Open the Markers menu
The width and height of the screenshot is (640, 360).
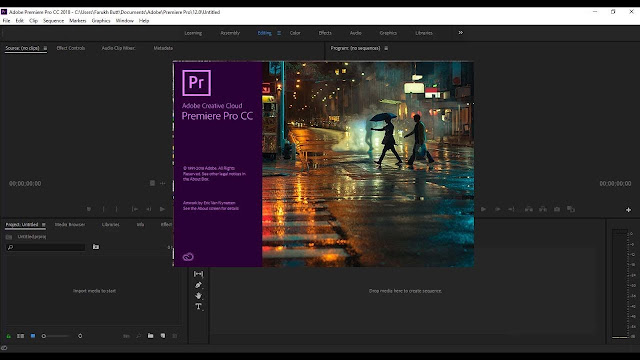[78, 20]
